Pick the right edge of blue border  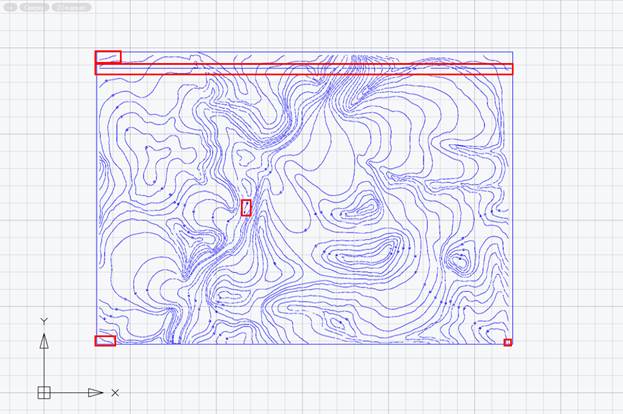point(513,200)
